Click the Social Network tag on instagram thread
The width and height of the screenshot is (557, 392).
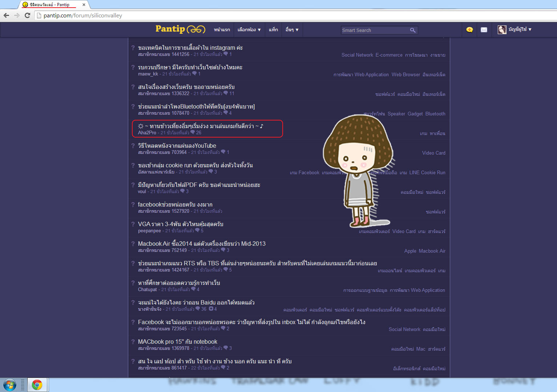357,55
